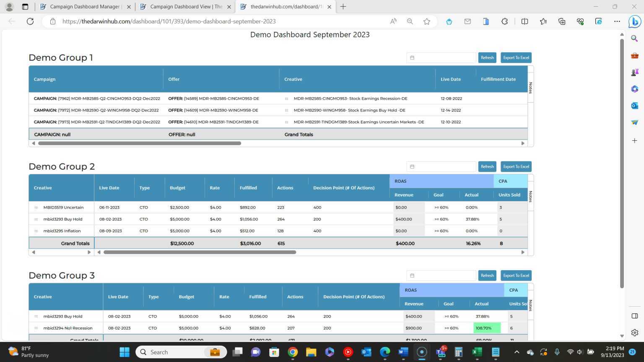The image size is (644, 362).
Task: Open Google Chrome from the taskbar
Action: tap(293, 352)
